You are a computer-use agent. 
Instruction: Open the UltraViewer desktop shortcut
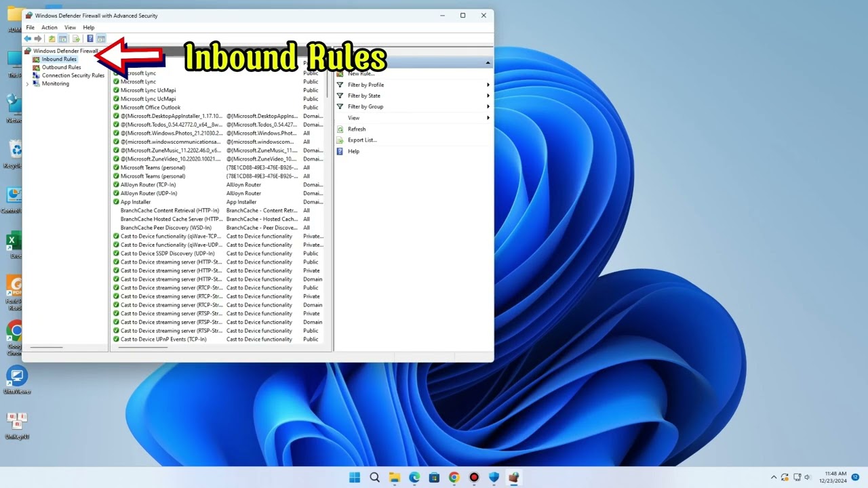coord(16,380)
